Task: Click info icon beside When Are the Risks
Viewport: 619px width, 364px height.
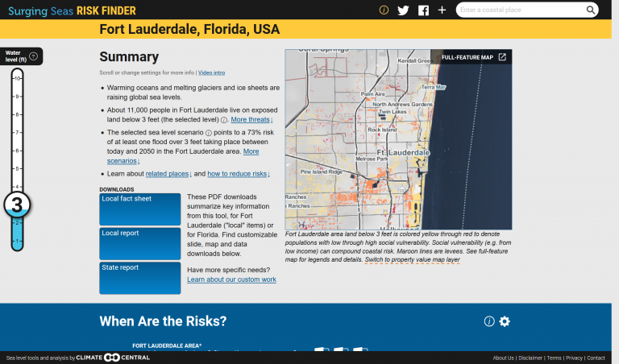Action: click(x=488, y=321)
